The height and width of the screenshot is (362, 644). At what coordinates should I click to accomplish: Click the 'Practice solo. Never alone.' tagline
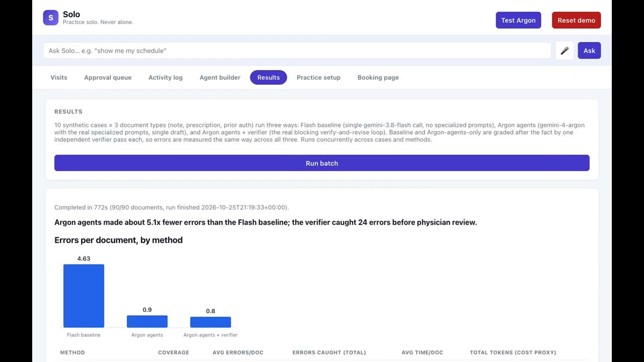(98, 22)
